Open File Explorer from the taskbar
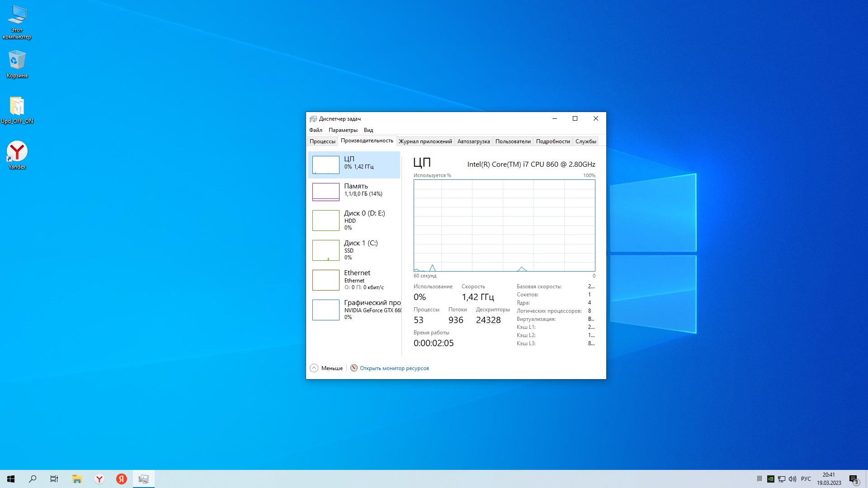Image resolution: width=868 pixels, height=488 pixels. [x=77, y=479]
